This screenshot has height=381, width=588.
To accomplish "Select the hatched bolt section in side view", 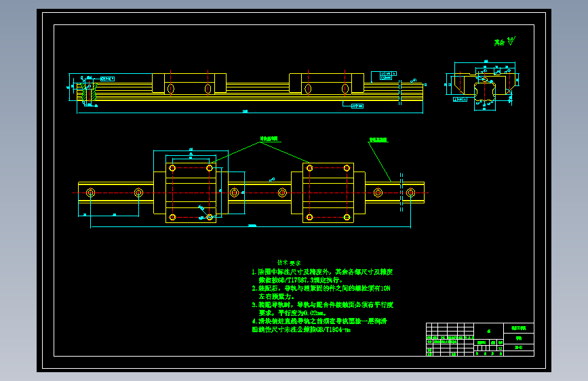I will tap(89, 92).
